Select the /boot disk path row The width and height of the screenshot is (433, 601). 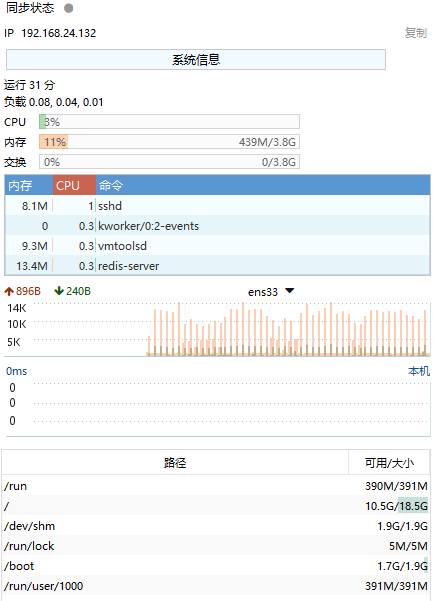pyautogui.click(x=216, y=566)
